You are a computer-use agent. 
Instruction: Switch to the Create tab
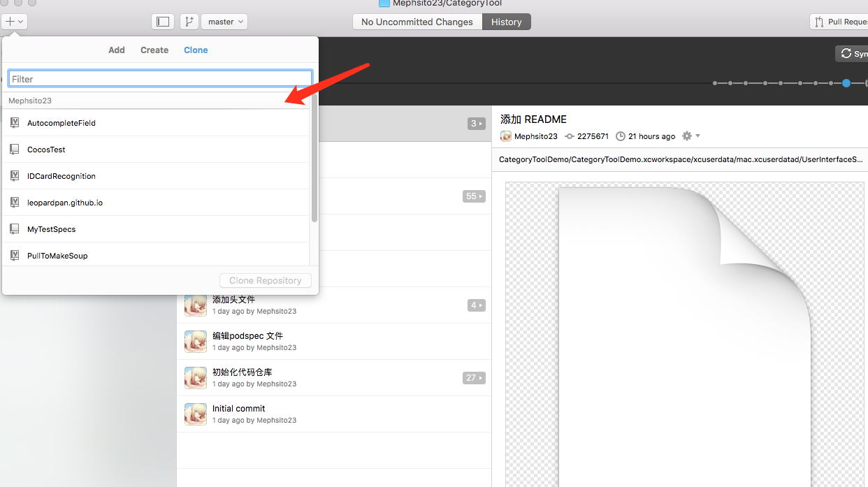[154, 50]
